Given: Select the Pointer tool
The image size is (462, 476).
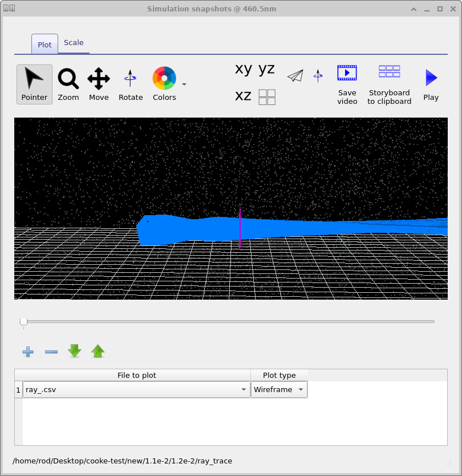Looking at the screenshot, I should point(34,84).
